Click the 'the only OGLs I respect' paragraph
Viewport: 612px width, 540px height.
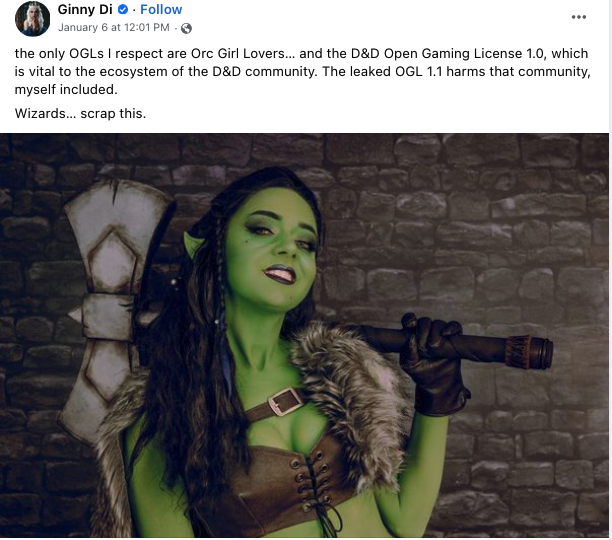(302, 71)
